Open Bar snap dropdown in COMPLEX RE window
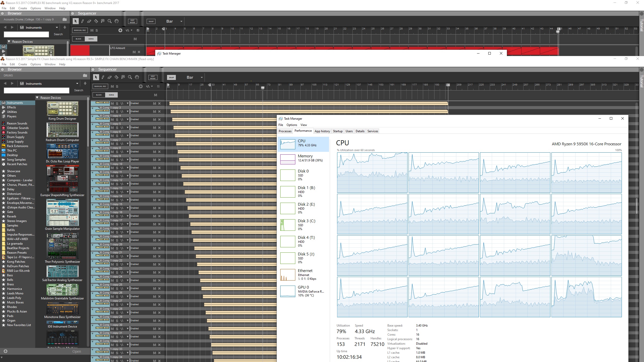 [181, 21]
